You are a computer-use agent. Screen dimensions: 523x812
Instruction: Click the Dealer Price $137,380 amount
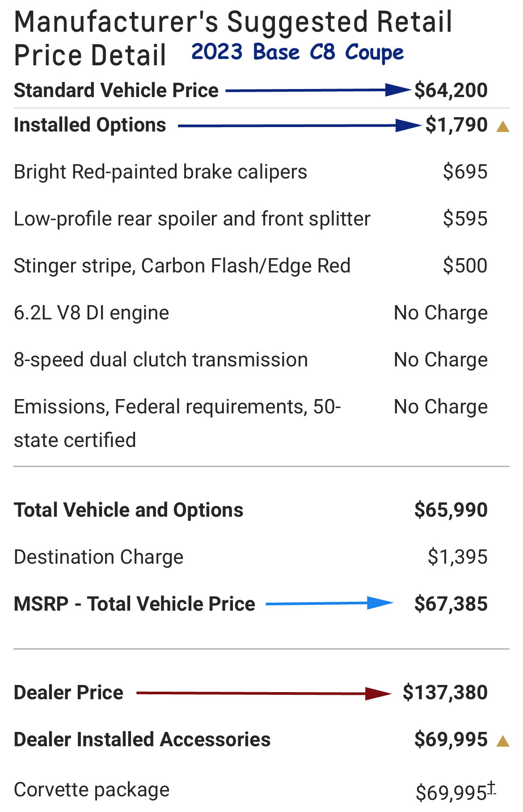tap(445, 693)
